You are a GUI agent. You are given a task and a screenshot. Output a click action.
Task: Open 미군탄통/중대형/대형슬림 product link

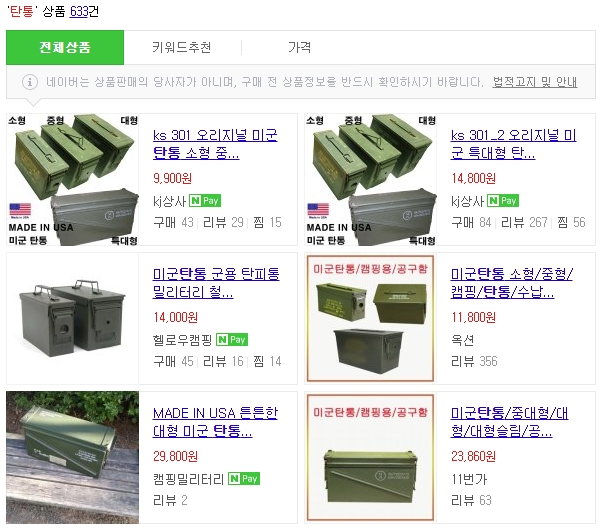pyautogui.click(x=514, y=423)
